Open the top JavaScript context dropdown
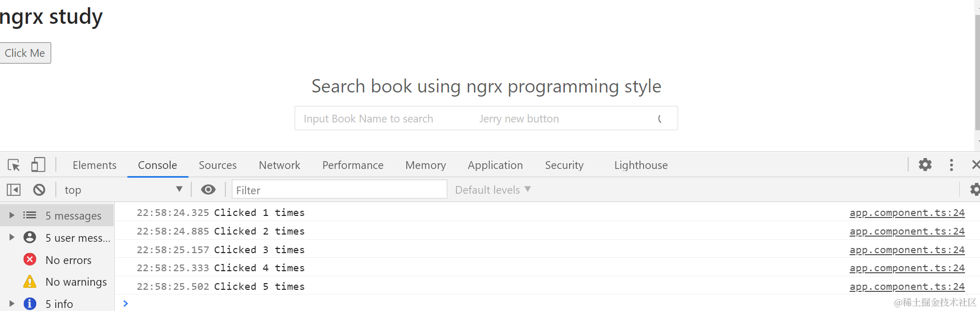This screenshot has height=311, width=980. tap(123, 190)
